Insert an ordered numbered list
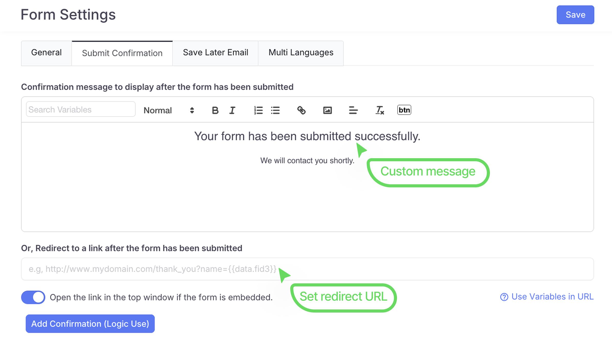The image size is (612, 364). pos(258,110)
